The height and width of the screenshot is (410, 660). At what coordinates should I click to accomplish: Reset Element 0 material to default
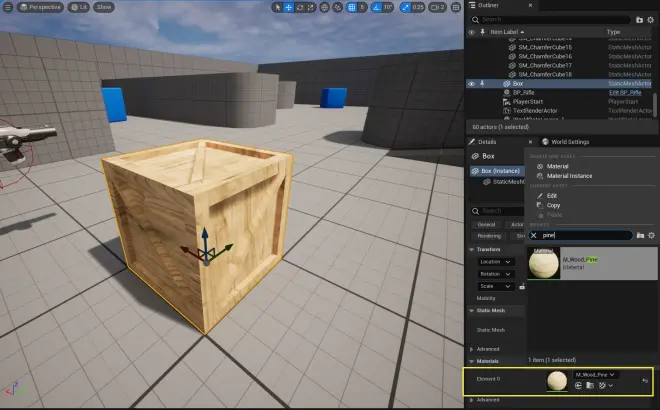(x=645, y=381)
